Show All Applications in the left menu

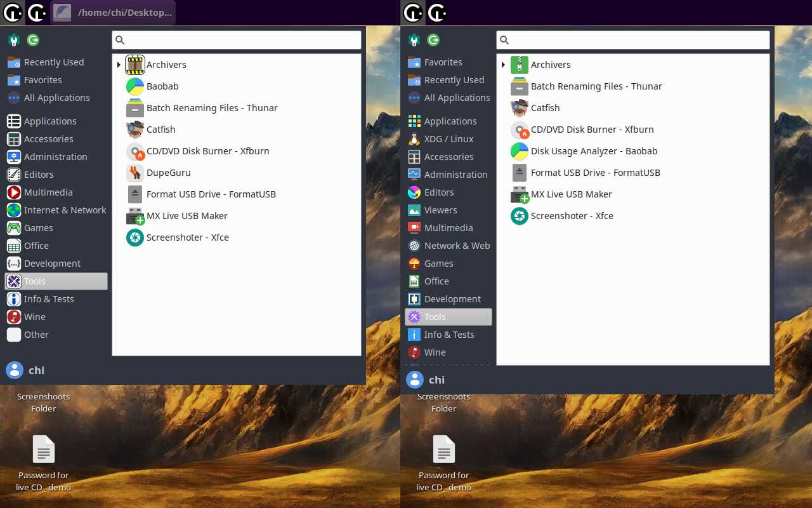click(56, 98)
